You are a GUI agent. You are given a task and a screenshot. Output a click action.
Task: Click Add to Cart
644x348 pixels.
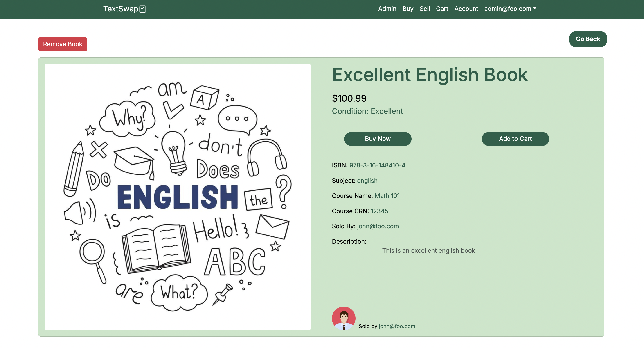tap(515, 139)
